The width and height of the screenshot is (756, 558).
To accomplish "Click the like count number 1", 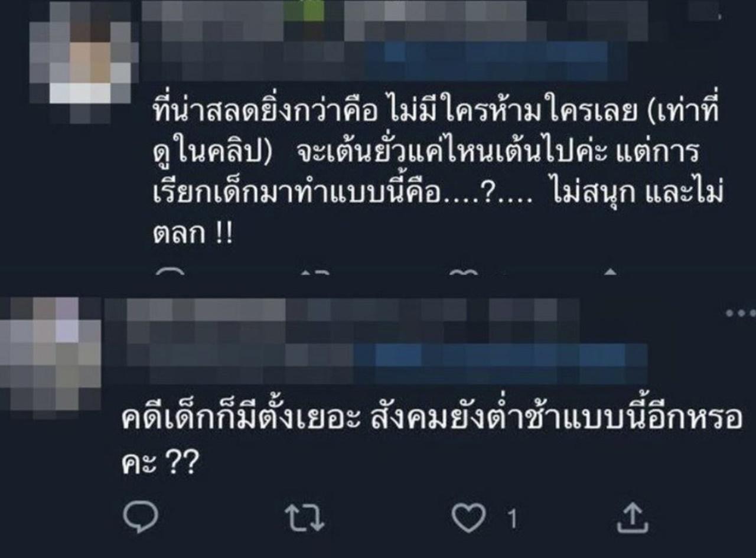I will [x=512, y=520].
